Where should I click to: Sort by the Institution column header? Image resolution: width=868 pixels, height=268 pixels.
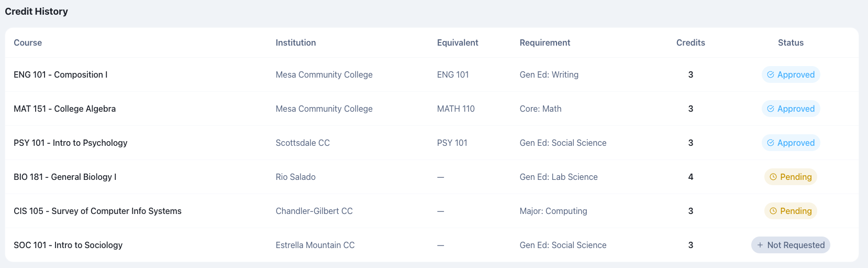point(296,42)
